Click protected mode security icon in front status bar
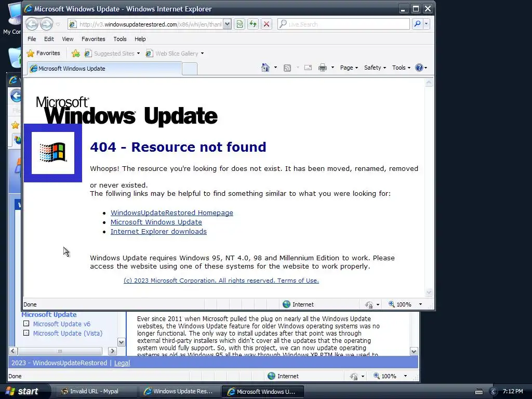532x399 pixels. coord(369,304)
